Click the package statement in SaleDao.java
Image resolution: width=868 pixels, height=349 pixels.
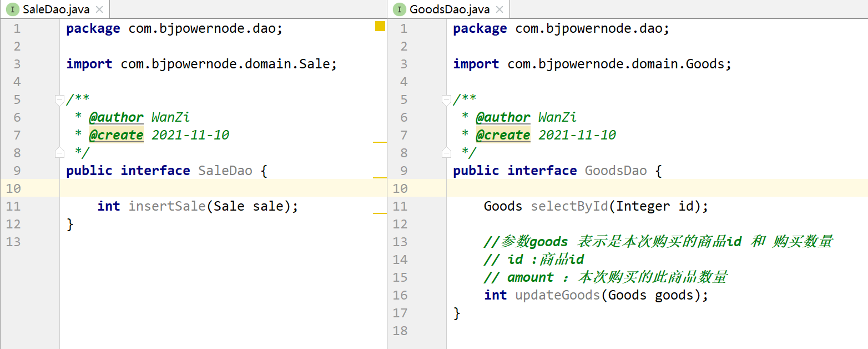click(x=175, y=28)
